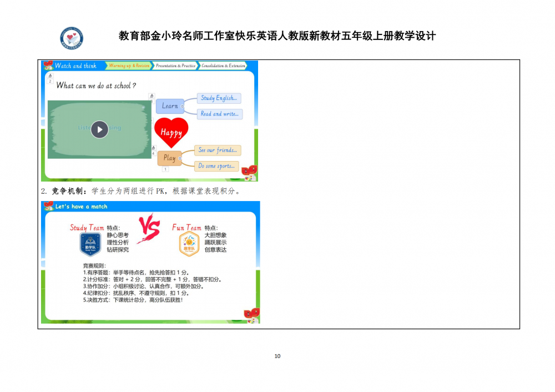The image size is (555, 392).
Task: Click the studio logo in the page header
Action: pos(72,38)
